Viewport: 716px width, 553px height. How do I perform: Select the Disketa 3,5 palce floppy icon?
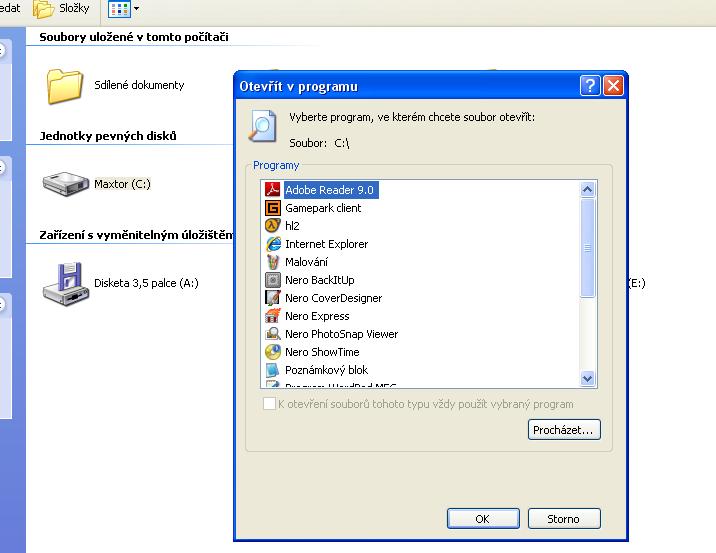pos(66,284)
